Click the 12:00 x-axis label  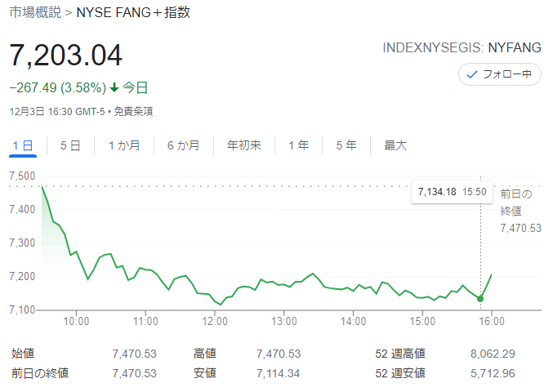pyautogui.click(x=215, y=321)
